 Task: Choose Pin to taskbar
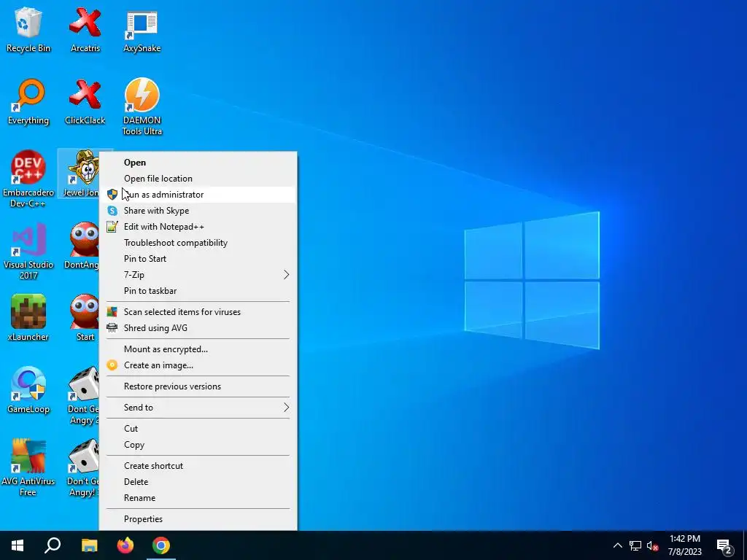198,291
